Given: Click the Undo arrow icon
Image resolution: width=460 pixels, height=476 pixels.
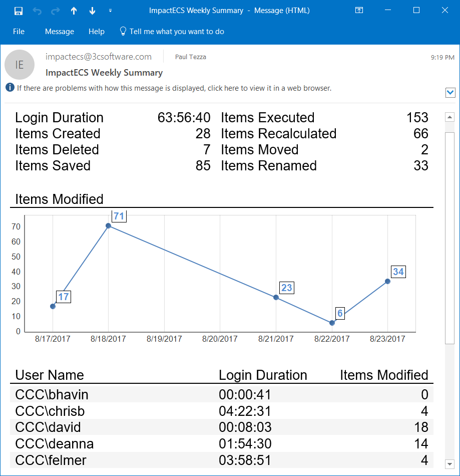Looking at the screenshot, I should pos(37,11).
